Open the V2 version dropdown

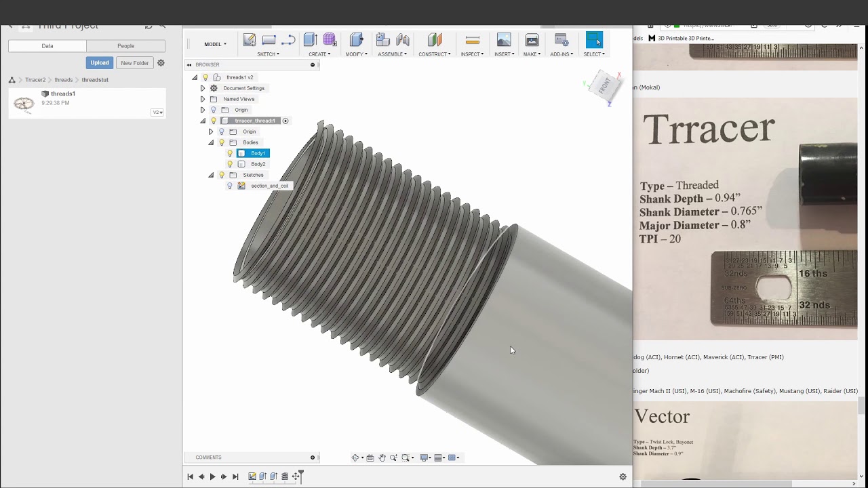click(x=157, y=113)
